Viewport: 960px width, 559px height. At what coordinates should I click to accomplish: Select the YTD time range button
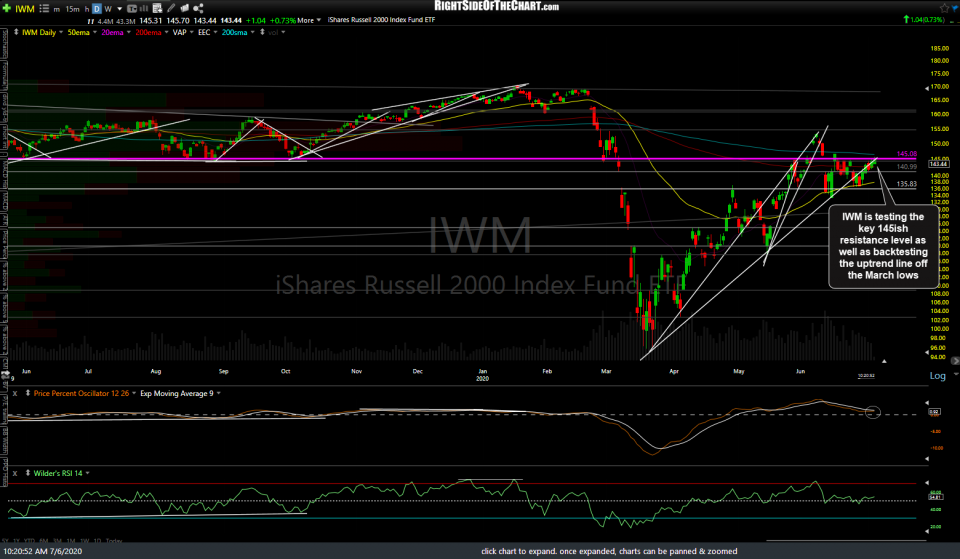(x=29, y=541)
